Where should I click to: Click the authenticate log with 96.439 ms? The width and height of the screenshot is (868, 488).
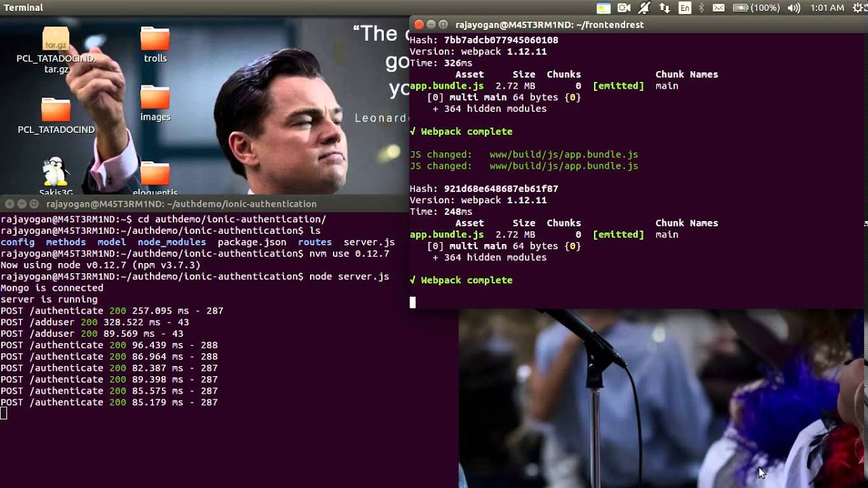pyautogui.click(x=109, y=345)
